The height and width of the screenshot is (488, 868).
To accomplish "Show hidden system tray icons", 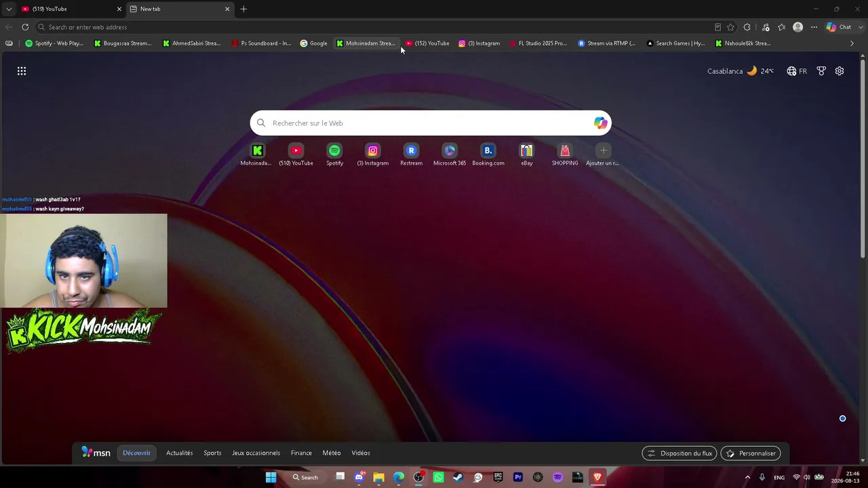I will click(x=747, y=477).
